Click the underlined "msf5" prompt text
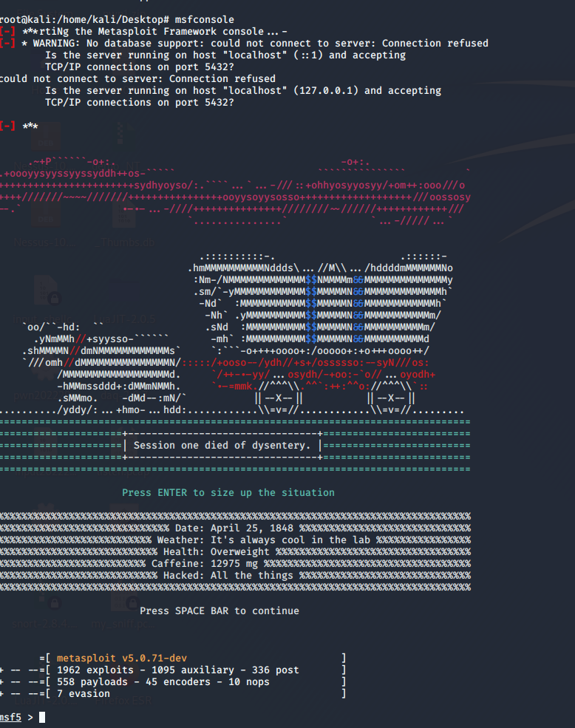The height and width of the screenshot is (728, 575). pos(10,718)
